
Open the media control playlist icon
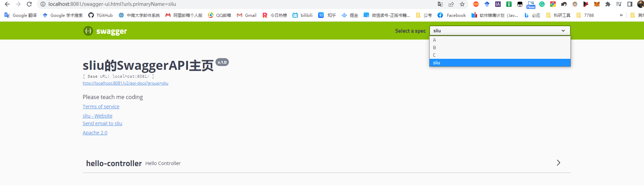point(619,4)
